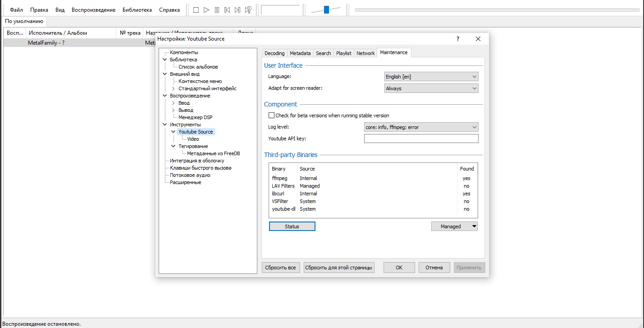Hit the Pause icon in the toolbar
The width and height of the screenshot is (644, 328).
tap(217, 10)
